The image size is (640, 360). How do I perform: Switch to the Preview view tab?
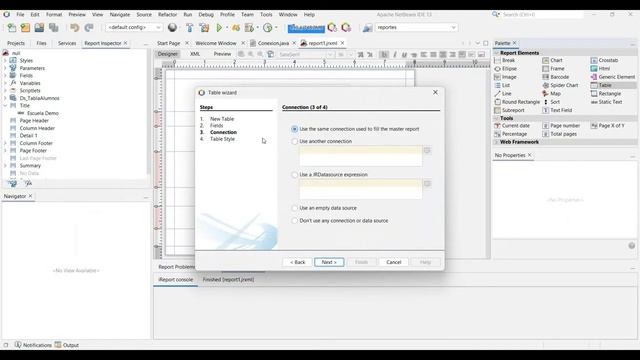[222, 54]
